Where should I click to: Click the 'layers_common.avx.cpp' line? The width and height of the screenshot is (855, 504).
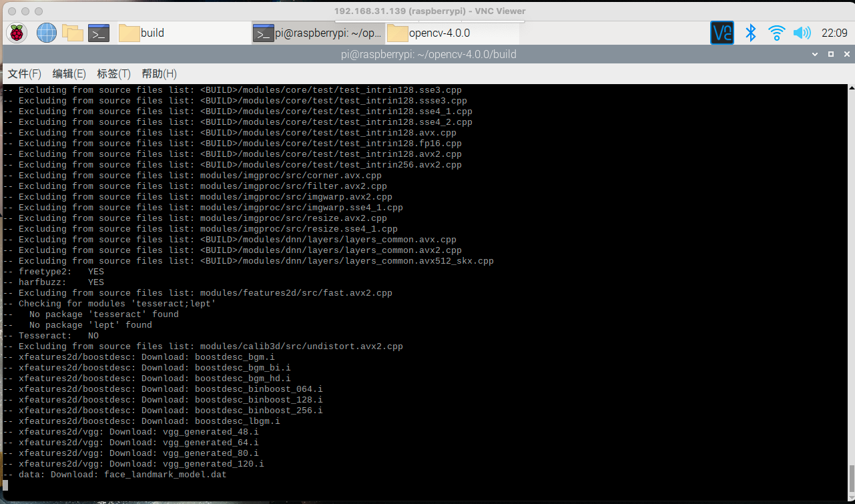(x=230, y=240)
